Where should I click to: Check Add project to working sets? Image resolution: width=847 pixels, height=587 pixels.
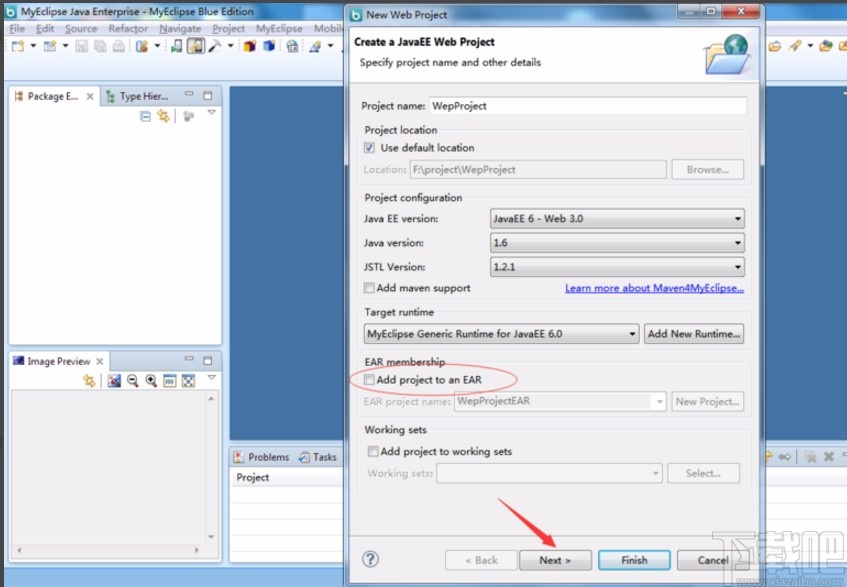click(373, 451)
